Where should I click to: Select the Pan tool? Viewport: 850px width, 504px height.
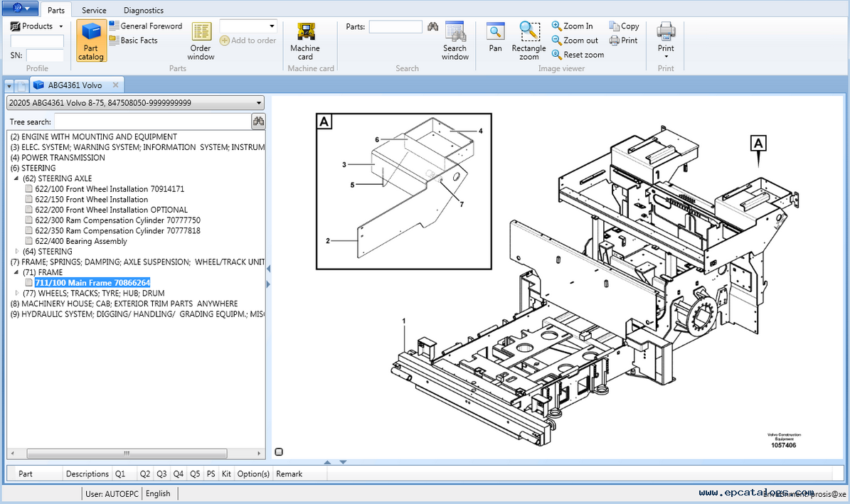[x=496, y=37]
